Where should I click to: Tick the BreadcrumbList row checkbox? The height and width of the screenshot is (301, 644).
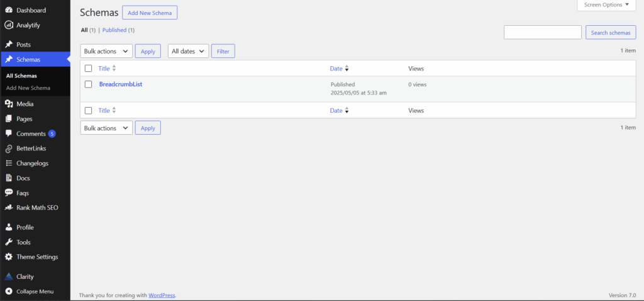point(88,84)
